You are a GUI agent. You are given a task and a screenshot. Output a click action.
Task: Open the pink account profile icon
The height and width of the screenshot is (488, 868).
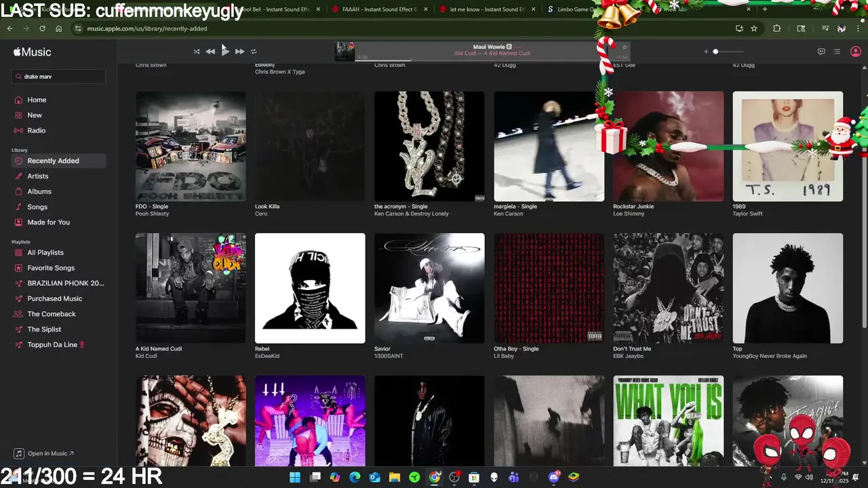coord(855,52)
